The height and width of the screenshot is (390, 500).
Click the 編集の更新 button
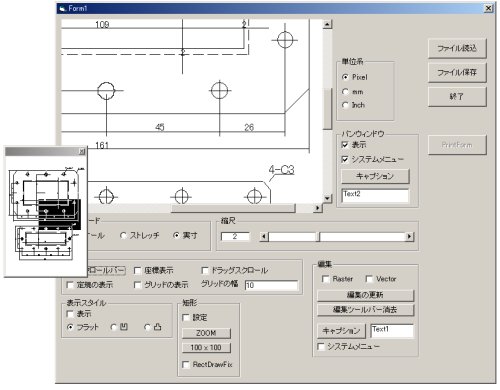coord(365,295)
